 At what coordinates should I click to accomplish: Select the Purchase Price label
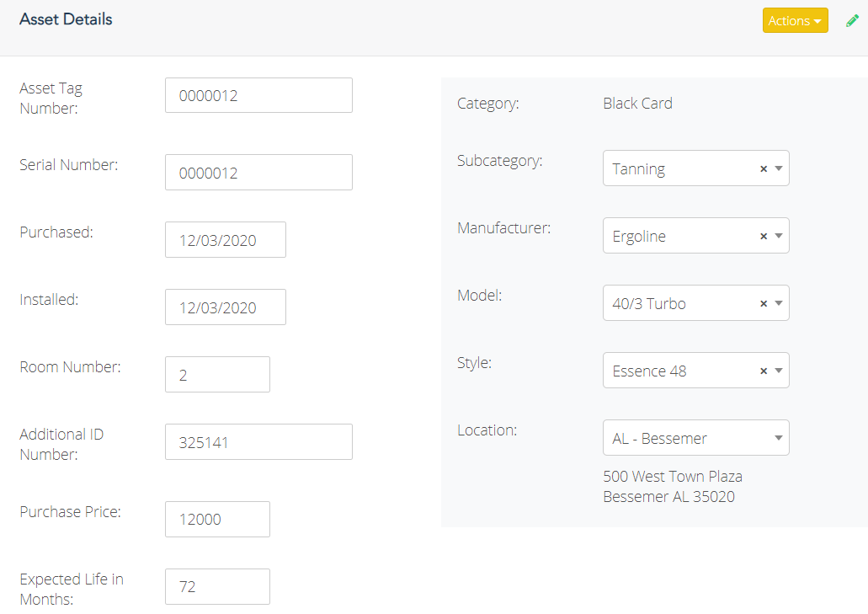point(71,512)
